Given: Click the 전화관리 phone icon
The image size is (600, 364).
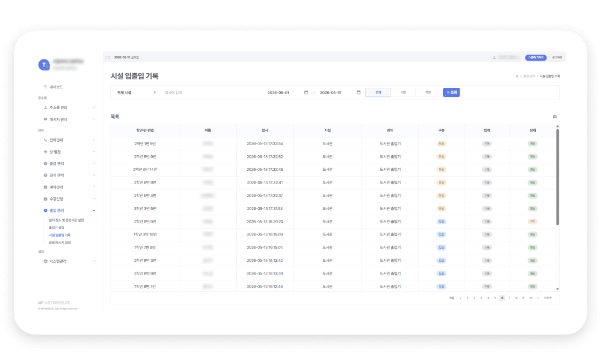Looking at the screenshot, I should coord(46,140).
